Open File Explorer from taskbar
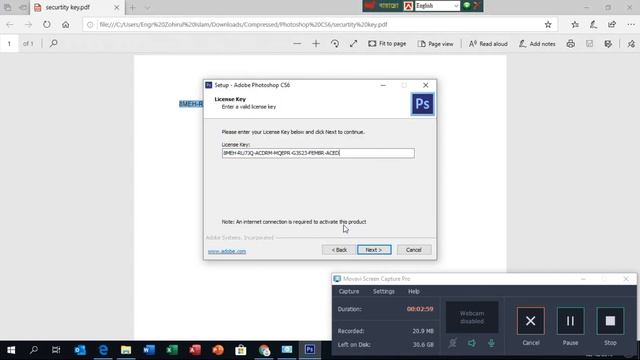 pyautogui.click(x=126, y=350)
